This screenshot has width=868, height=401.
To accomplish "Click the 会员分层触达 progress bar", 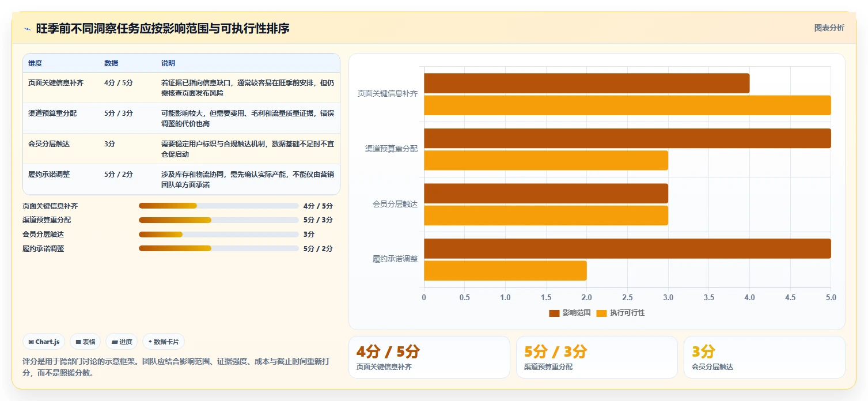I will pyautogui.click(x=219, y=234).
